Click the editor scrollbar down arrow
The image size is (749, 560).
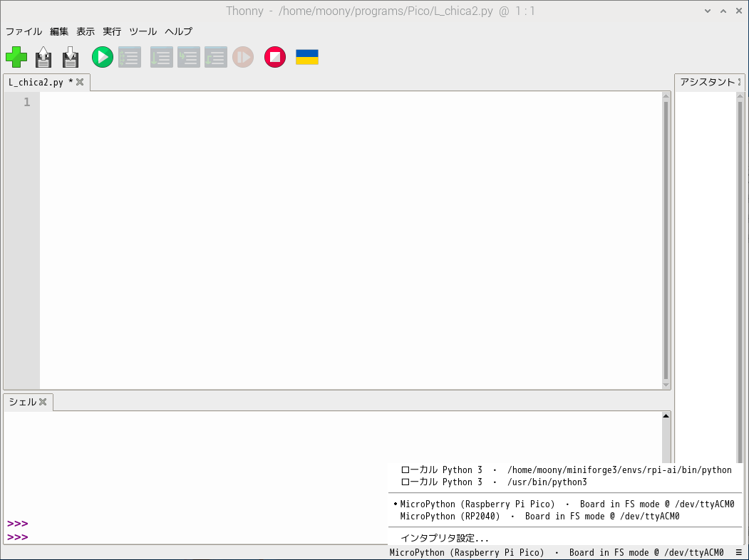[666, 385]
